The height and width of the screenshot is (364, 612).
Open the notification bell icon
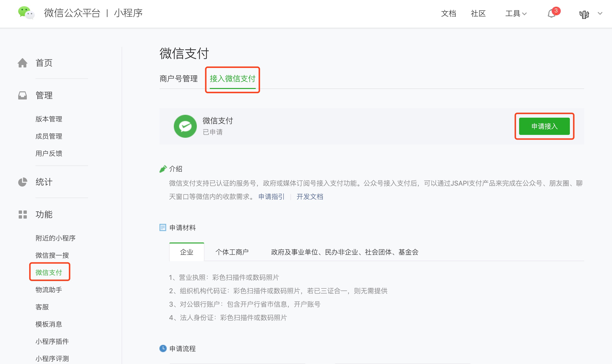pyautogui.click(x=551, y=13)
